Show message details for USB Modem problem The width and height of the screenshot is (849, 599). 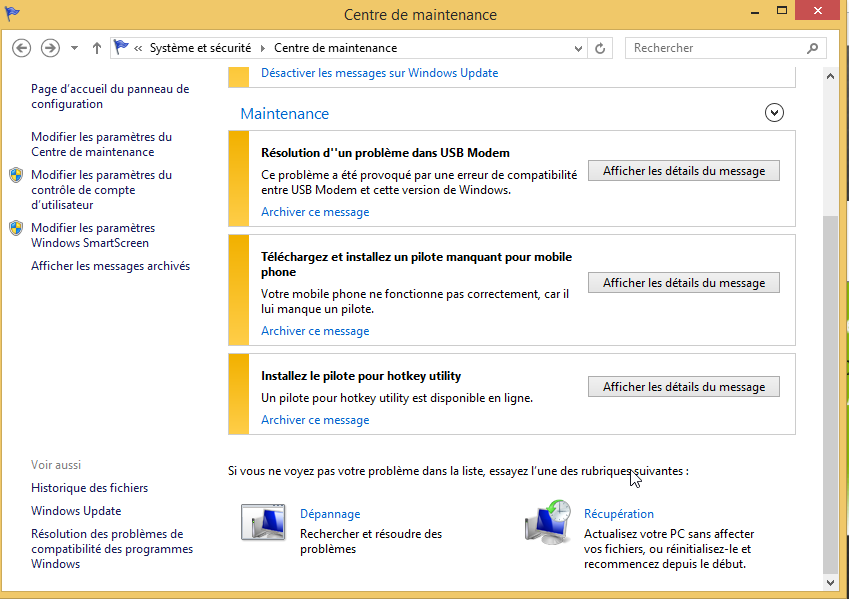coord(684,171)
